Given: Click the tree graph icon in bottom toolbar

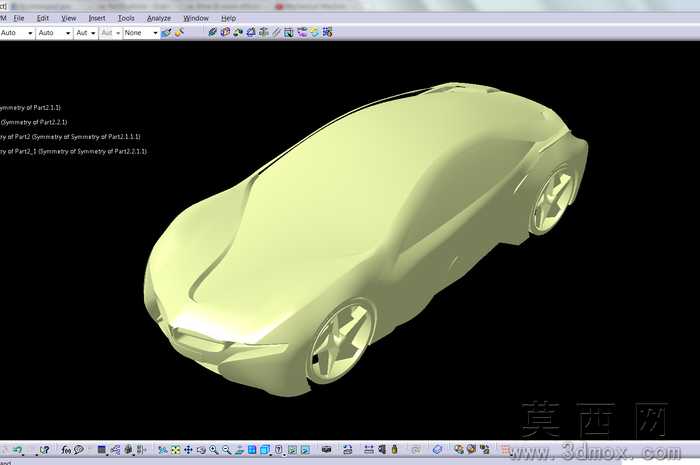Looking at the screenshot, I should pos(116,450).
